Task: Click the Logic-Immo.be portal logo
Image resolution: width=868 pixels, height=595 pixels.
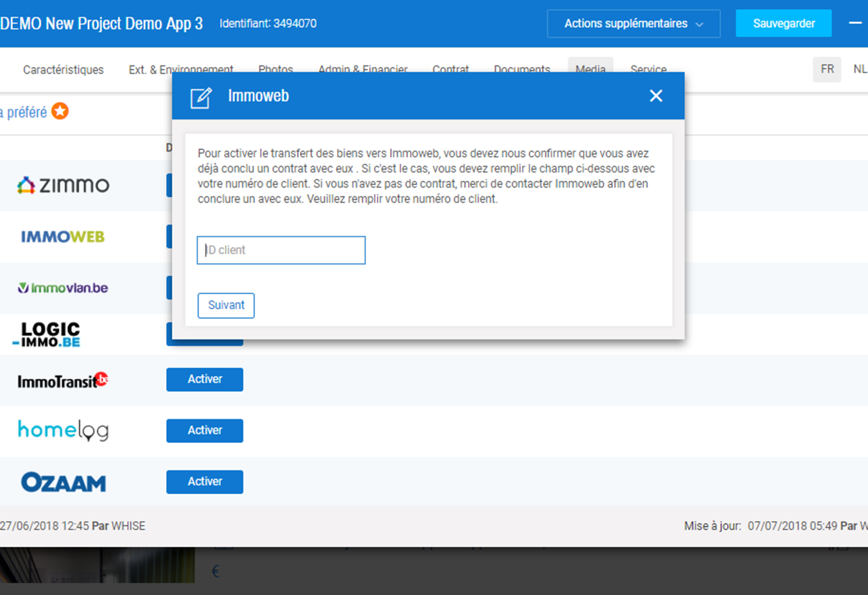Action: [x=47, y=334]
